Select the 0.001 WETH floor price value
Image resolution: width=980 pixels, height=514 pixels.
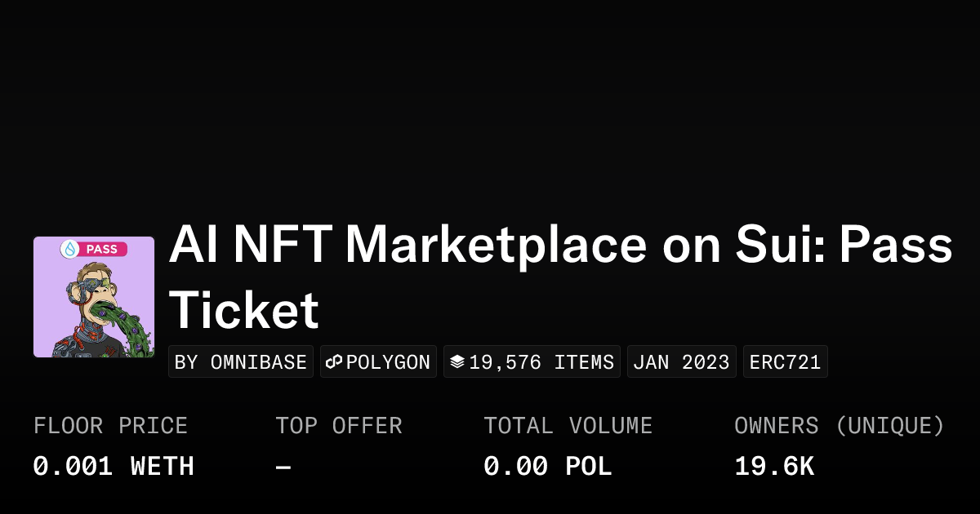114,467
